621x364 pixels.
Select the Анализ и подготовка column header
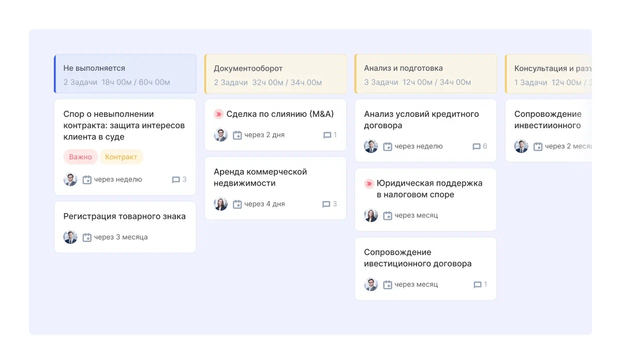click(x=425, y=74)
